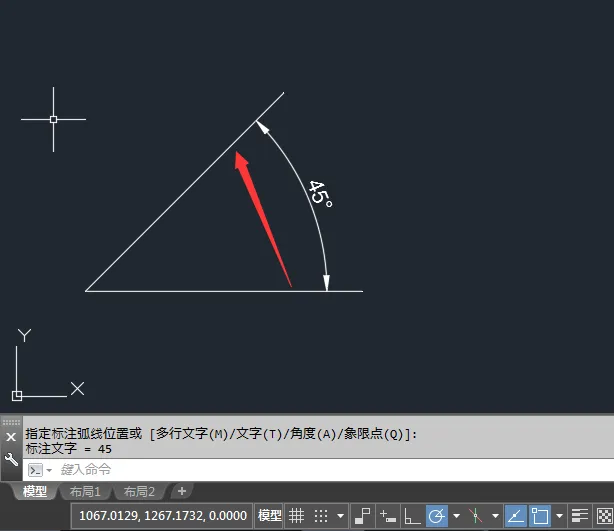This screenshot has width=614, height=531.
Task: Choose the 象限点(Q) command option
Action: click(374, 434)
